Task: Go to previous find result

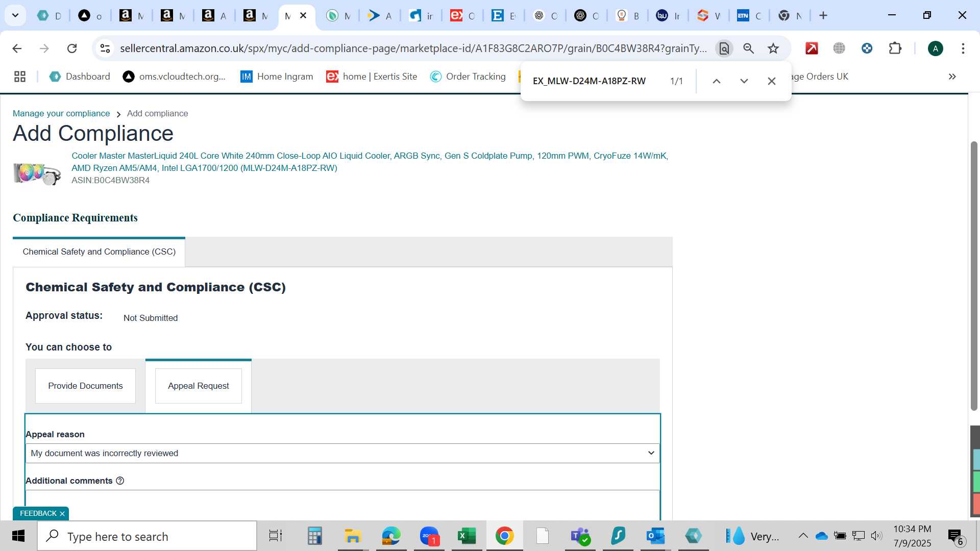Action: click(717, 81)
